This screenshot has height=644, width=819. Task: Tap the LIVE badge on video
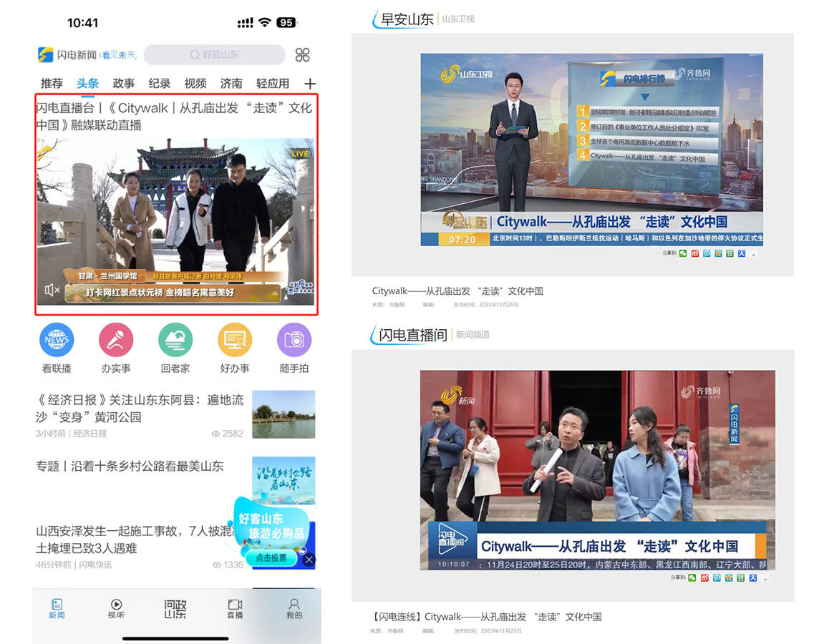tap(301, 153)
